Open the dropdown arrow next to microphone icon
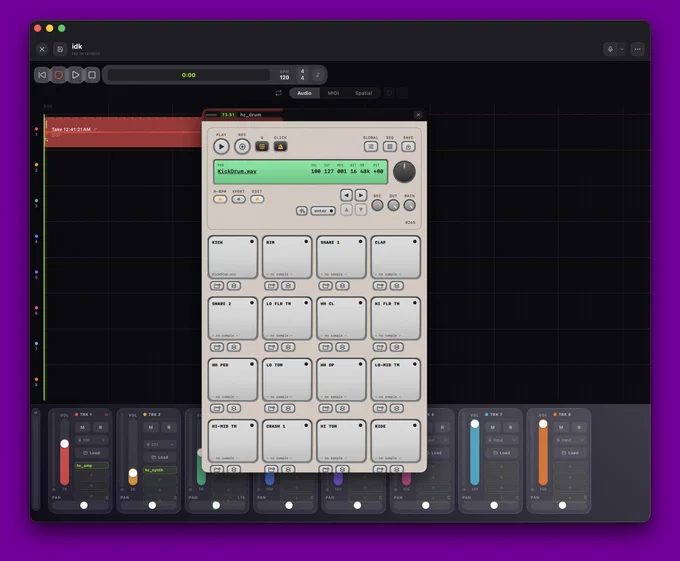The image size is (680, 561). [x=622, y=49]
